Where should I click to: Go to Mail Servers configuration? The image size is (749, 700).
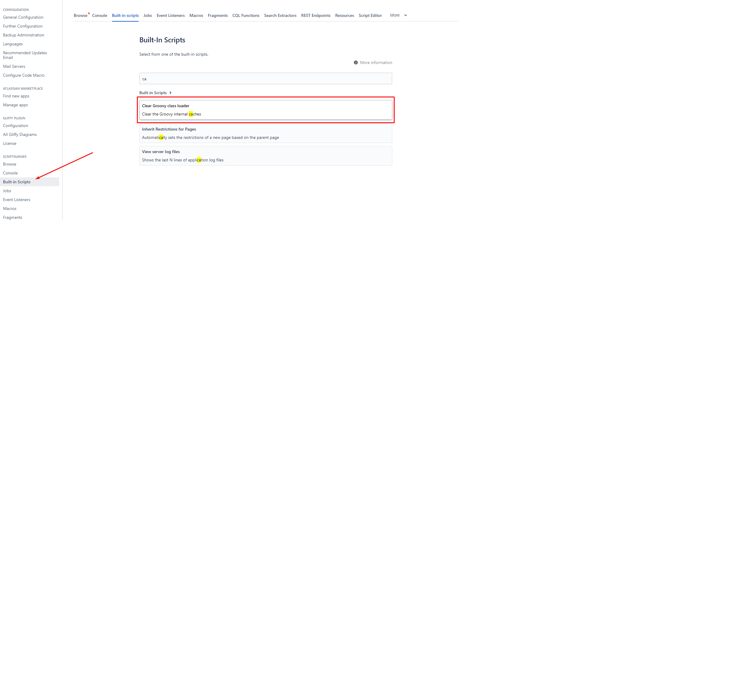14,66
